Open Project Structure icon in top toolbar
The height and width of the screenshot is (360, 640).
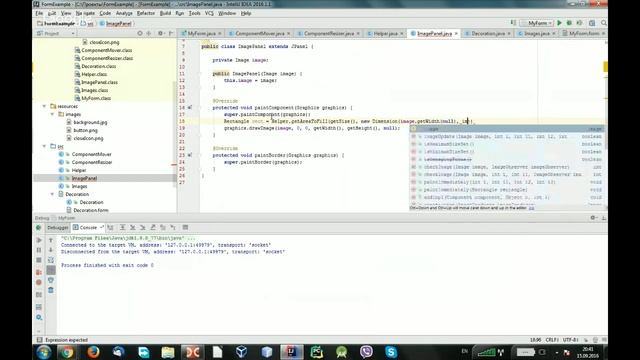click(592, 23)
